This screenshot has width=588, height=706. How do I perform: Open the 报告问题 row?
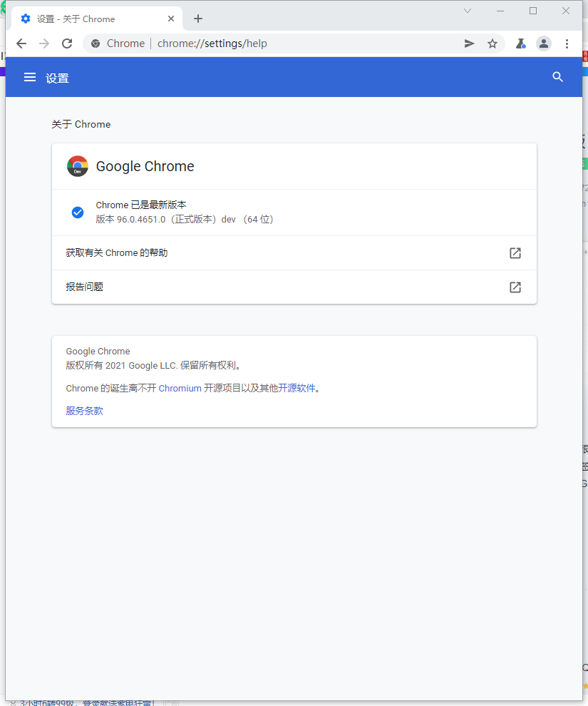click(x=294, y=287)
